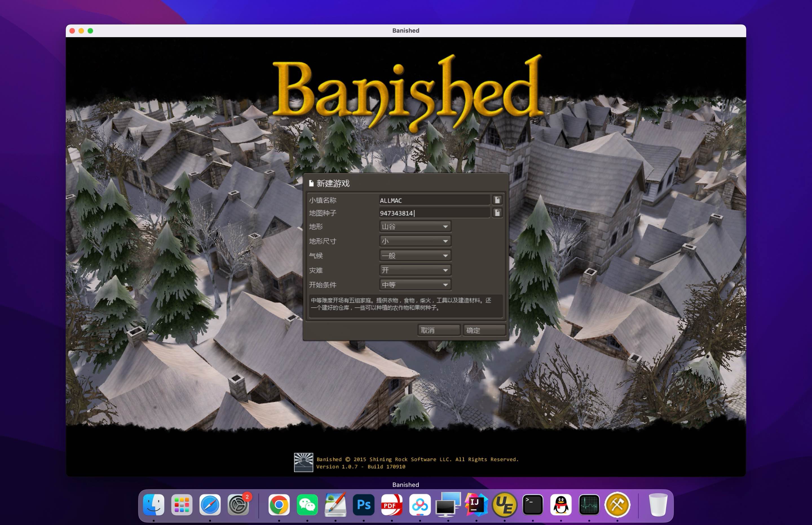Open the 地形 dropdown showing 山谷
812x525 pixels.
415,227
